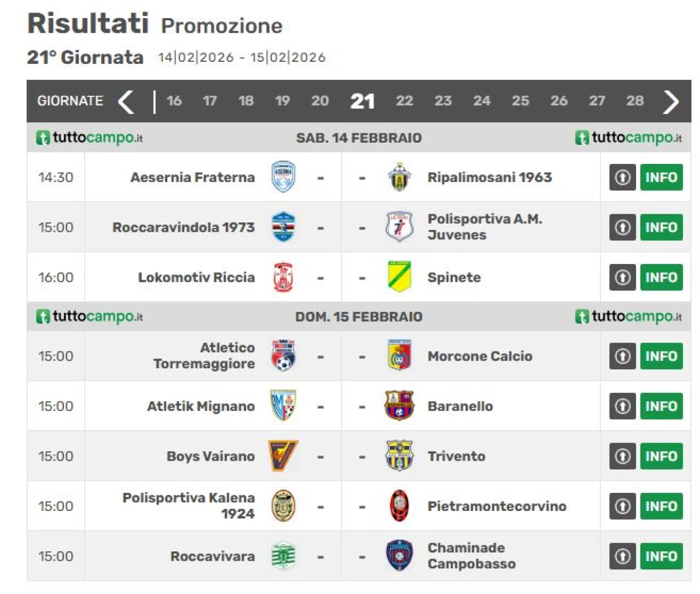
Task: Select giornata 22 tab
Action: click(404, 101)
